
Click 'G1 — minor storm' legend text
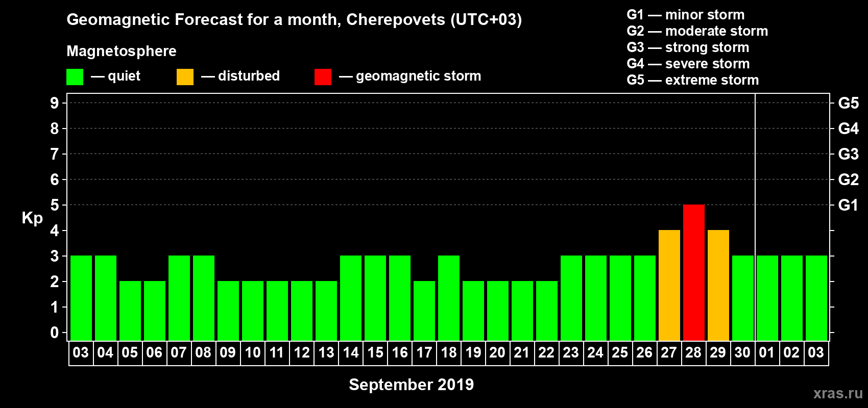(x=686, y=15)
